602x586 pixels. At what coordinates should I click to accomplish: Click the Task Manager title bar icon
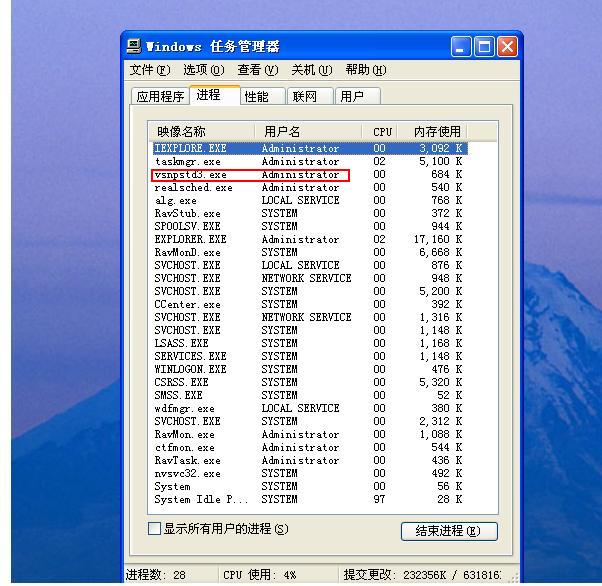[134, 46]
